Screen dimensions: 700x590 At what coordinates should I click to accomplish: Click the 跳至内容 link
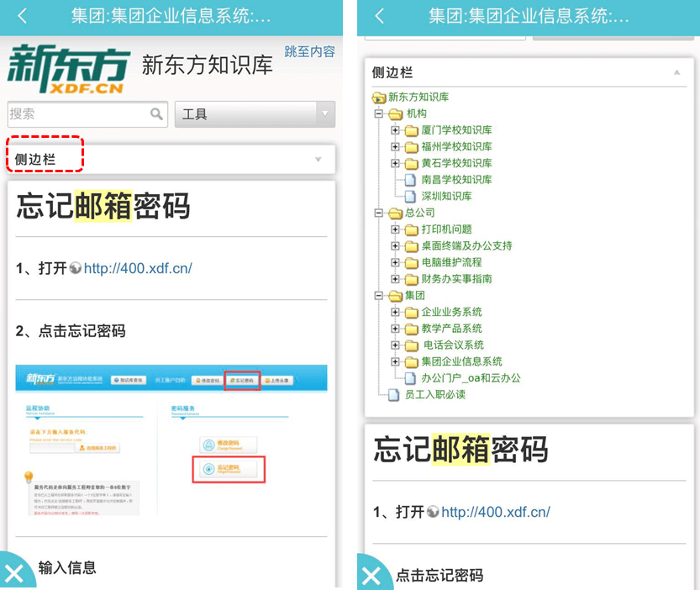point(309,51)
